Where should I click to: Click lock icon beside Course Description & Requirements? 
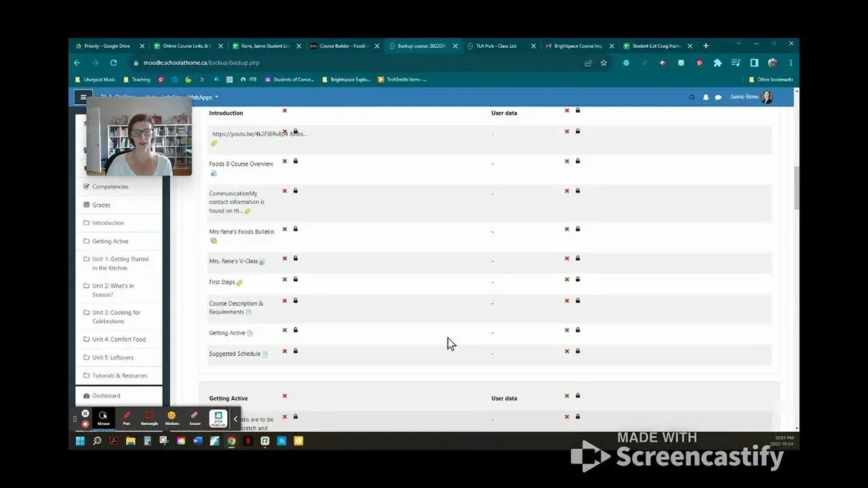295,300
